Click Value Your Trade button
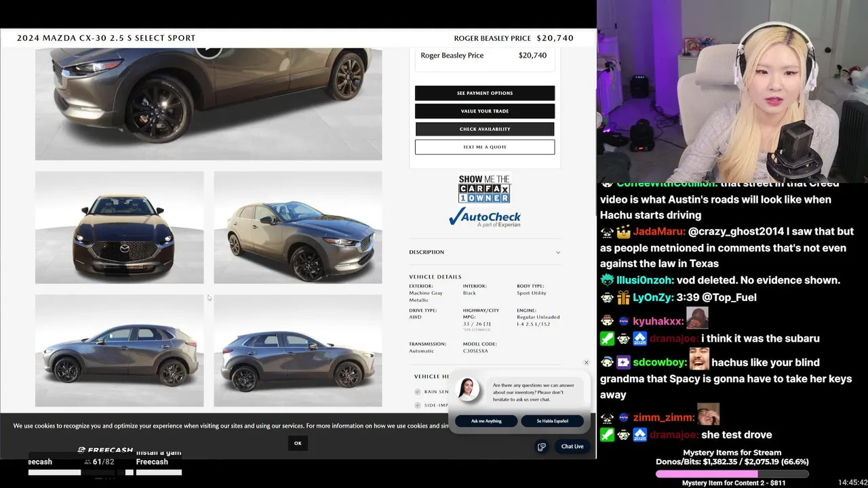Image resolution: width=868 pixels, height=488 pixels. click(x=485, y=111)
